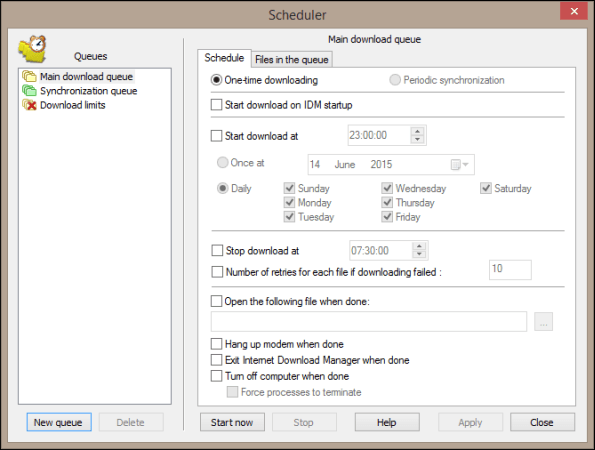Screen dimensions: 595x450
Task: Toggle the Sunday checkbox
Action: (x=290, y=188)
